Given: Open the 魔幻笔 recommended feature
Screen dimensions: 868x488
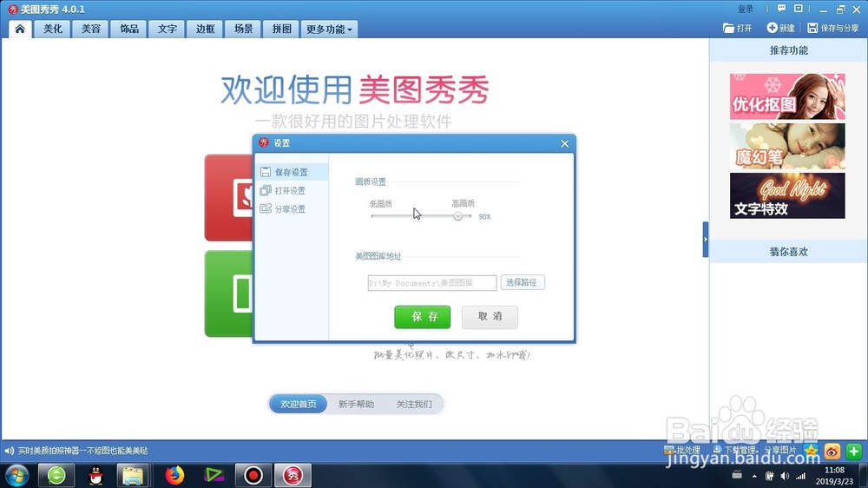Looking at the screenshot, I should coord(787,146).
